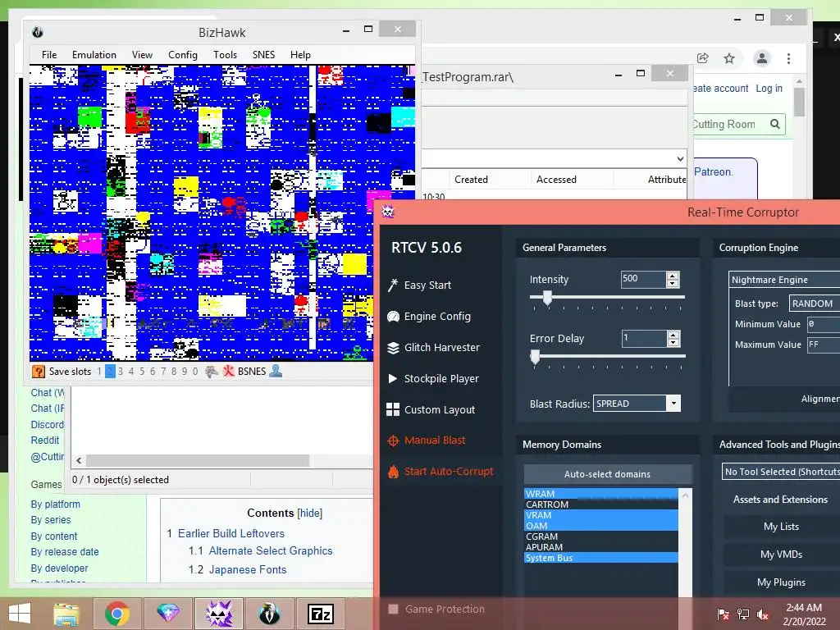Click the Intensity value field
840x630 pixels.
click(643, 279)
